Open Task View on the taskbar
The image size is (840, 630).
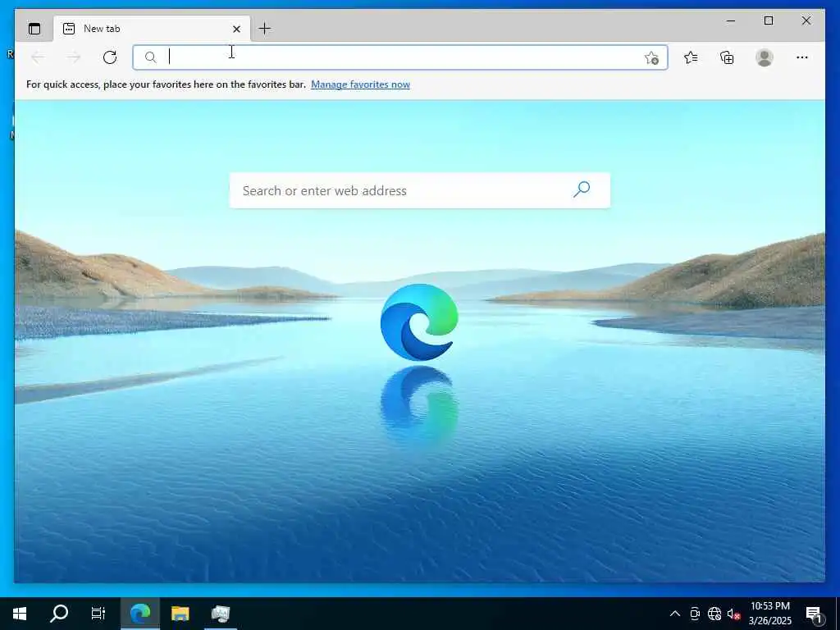pyautogui.click(x=98, y=614)
